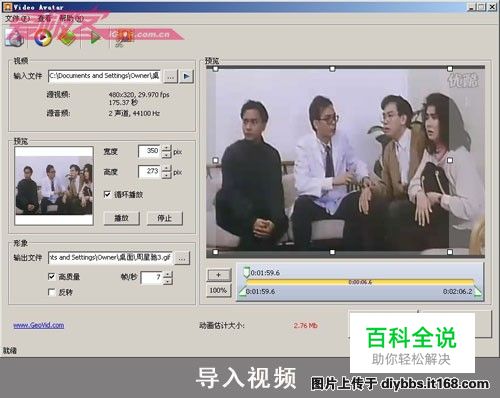This screenshot has width=500, height=398.
Task: Toggle the 循环播放 loop checkbox
Action: 107,194
